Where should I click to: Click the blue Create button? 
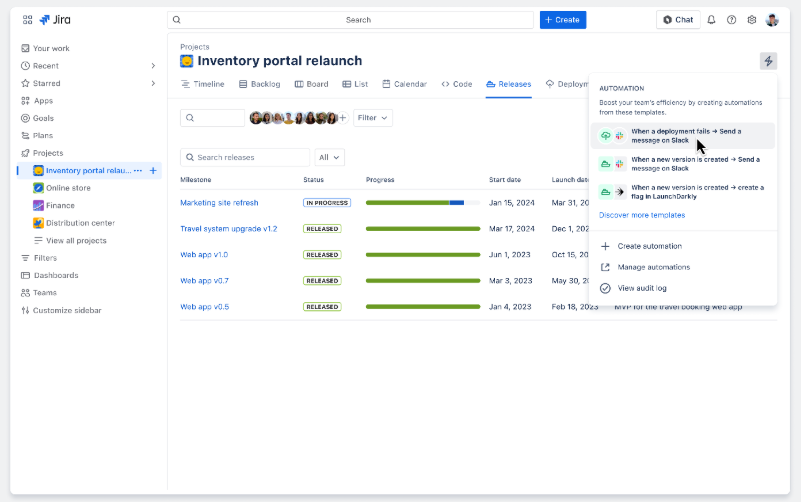[563, 20]
